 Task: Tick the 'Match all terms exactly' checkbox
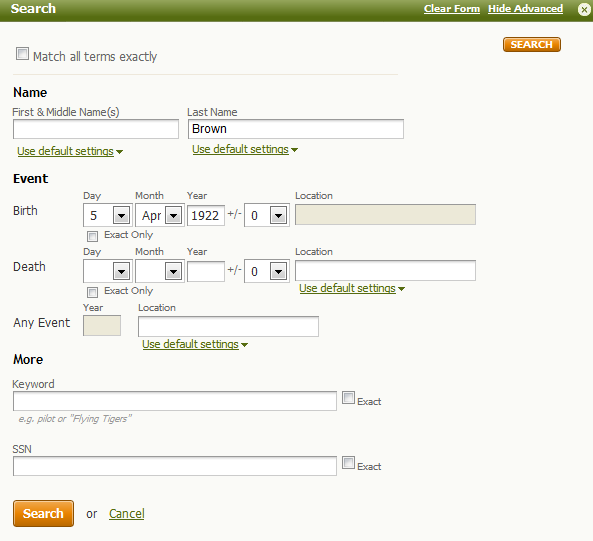click(22, 54)
